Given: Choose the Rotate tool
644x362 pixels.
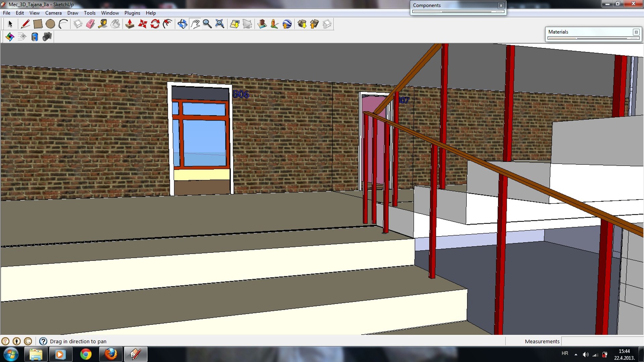Looking at the screenshot, I should (x=155, y=24).
